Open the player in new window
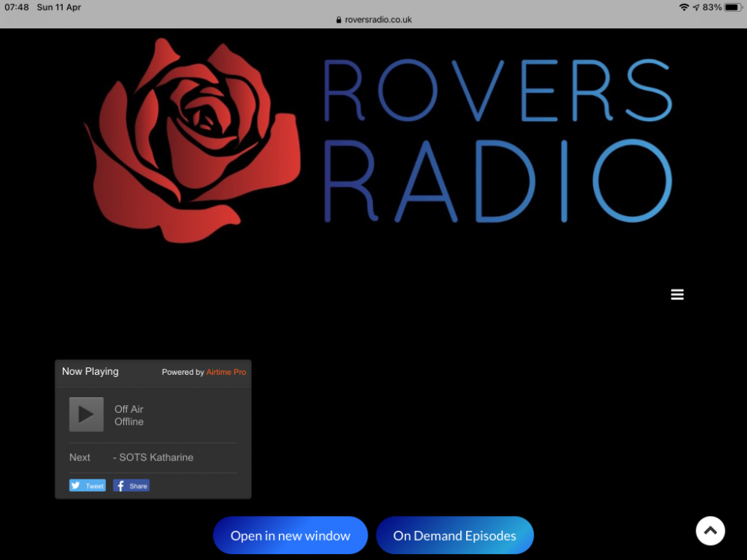The height and width of the screenshot is (560, 747). point(290,535)
